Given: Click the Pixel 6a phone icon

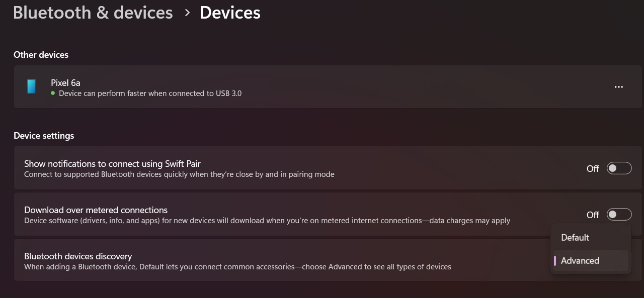Looking at the screenshot, I should coord(32,86).
